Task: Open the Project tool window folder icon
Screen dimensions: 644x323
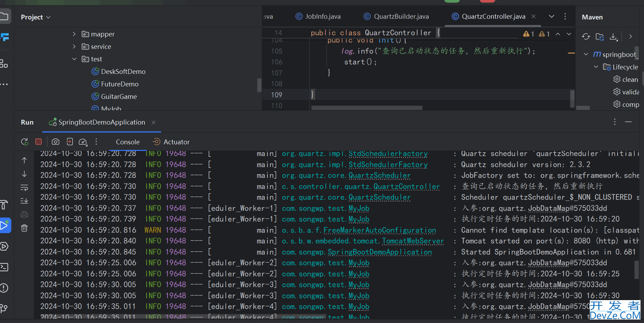Action: click(4, 16)
